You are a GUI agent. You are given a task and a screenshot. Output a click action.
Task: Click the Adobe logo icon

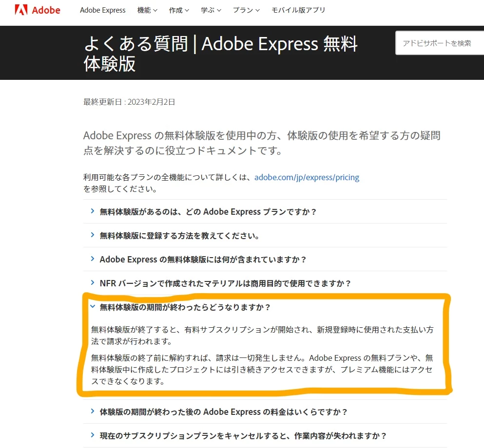pyautogui.click(x=21, y=10)
